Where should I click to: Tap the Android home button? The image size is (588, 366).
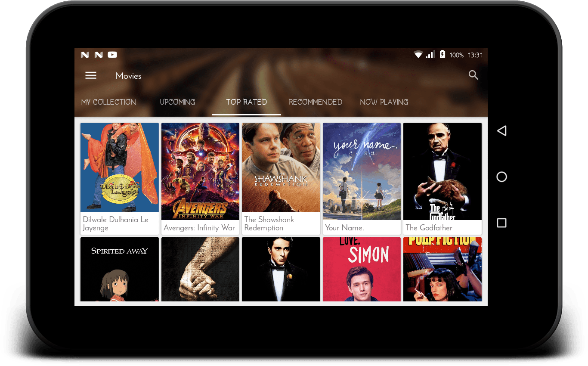point(501,177)
